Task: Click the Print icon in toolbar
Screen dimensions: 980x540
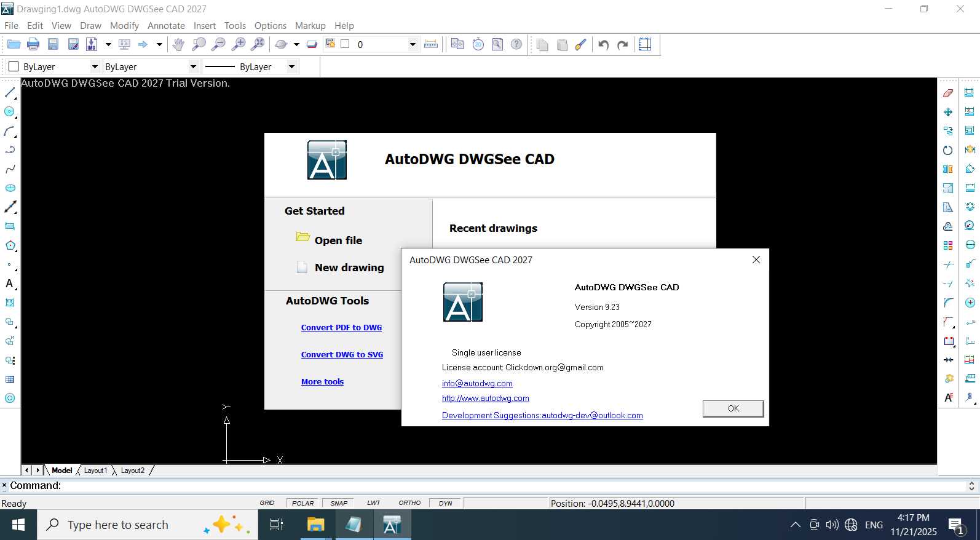Action: point(33,44)
